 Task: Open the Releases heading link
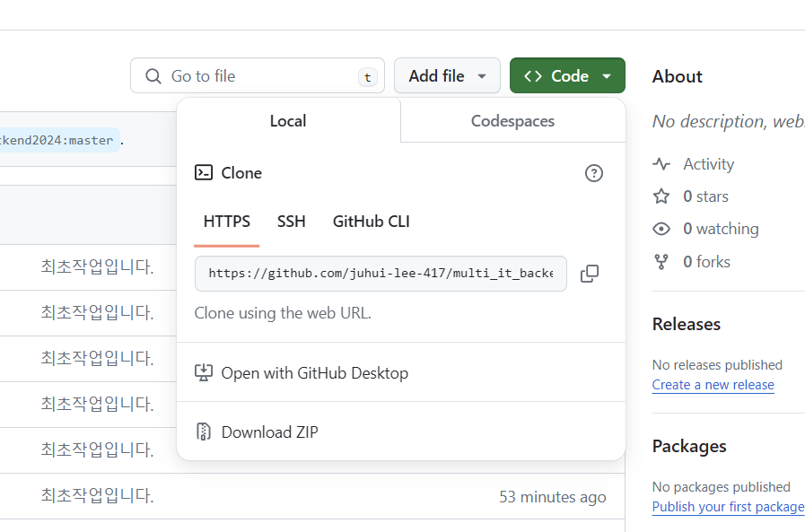(686, 324)
